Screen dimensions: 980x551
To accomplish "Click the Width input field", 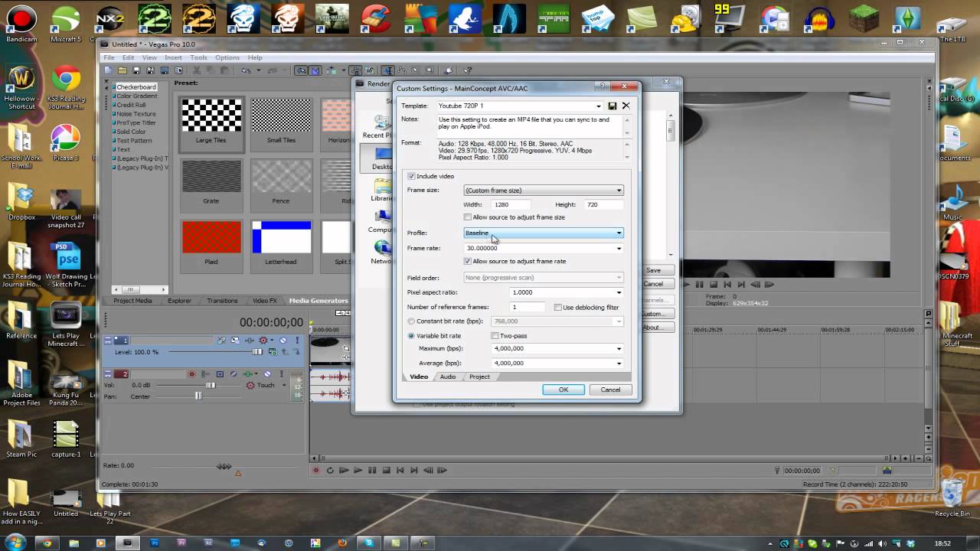I will point(510,204).
